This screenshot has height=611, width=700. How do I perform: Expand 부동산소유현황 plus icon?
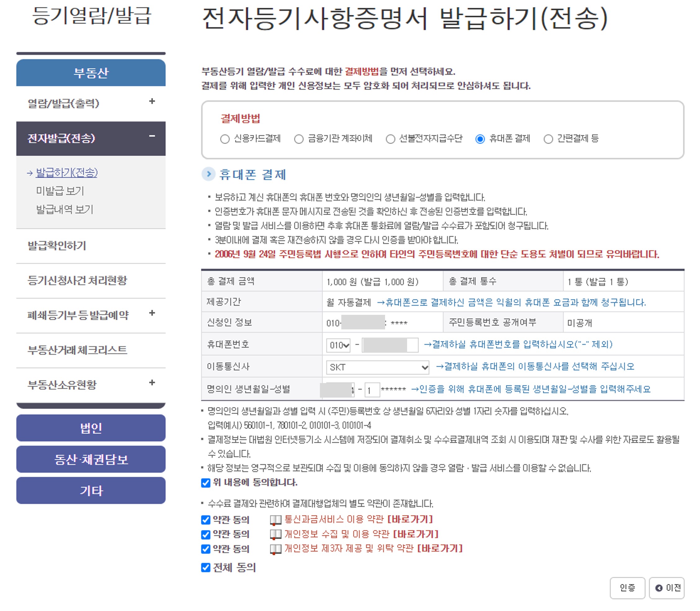click(152, 382)
